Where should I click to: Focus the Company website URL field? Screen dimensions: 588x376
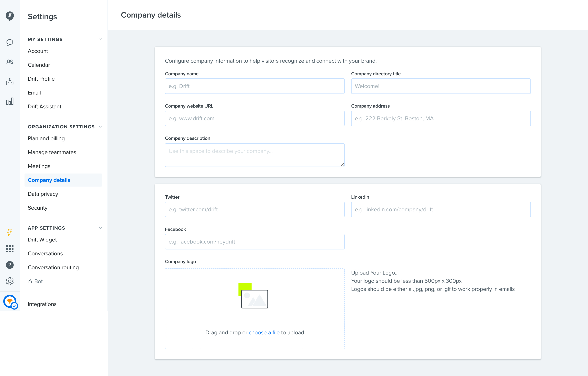tap(255, 118)
